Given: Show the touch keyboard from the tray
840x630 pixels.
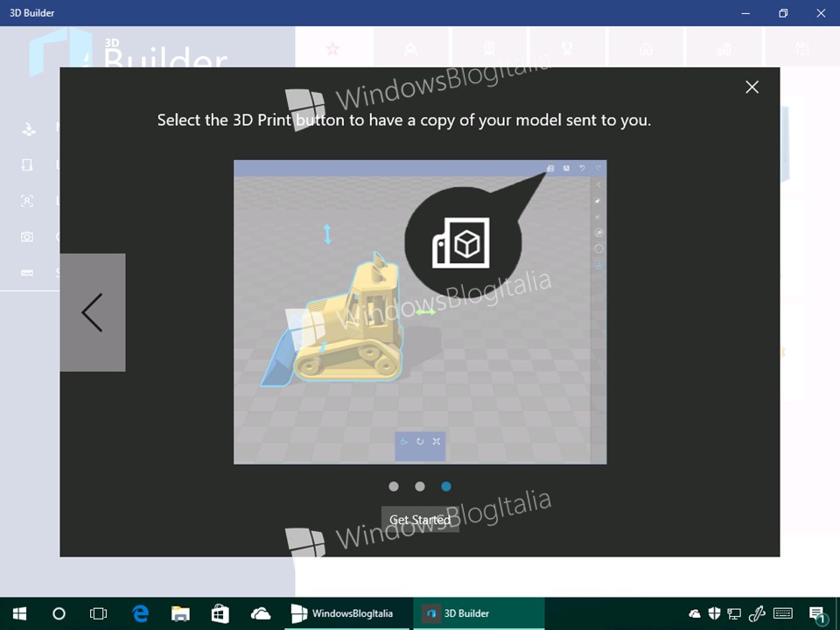Looking at the screenshot, I should 783,613.
